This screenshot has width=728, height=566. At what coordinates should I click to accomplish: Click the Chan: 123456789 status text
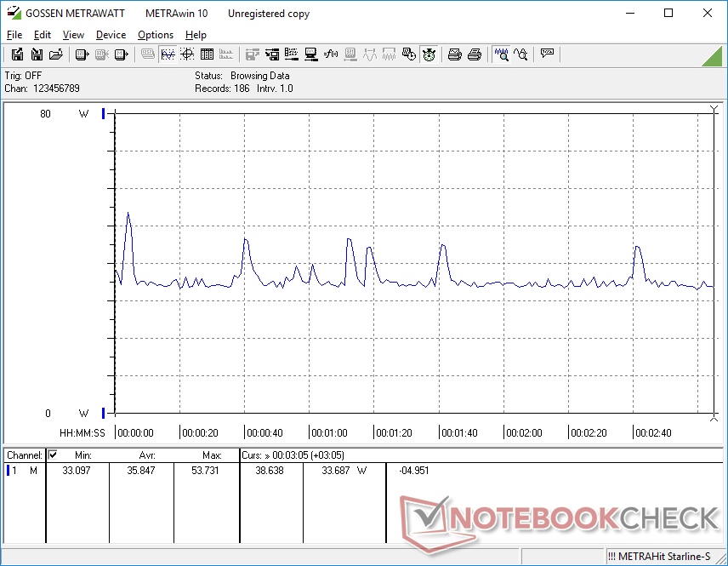43,89
